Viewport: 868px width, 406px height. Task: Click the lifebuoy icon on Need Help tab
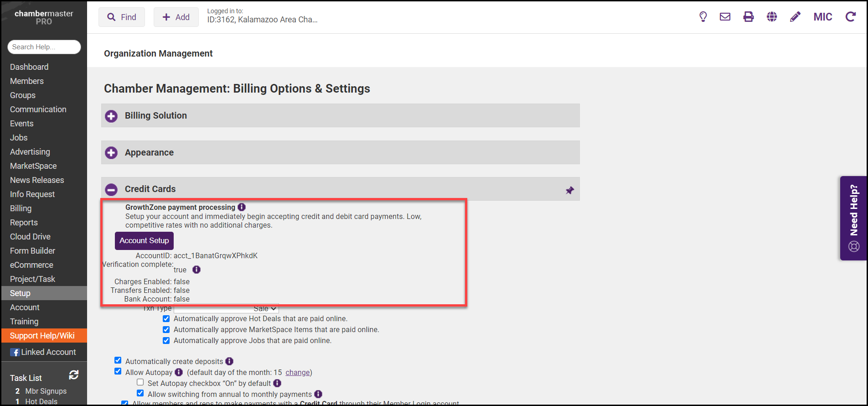[854, 247]
